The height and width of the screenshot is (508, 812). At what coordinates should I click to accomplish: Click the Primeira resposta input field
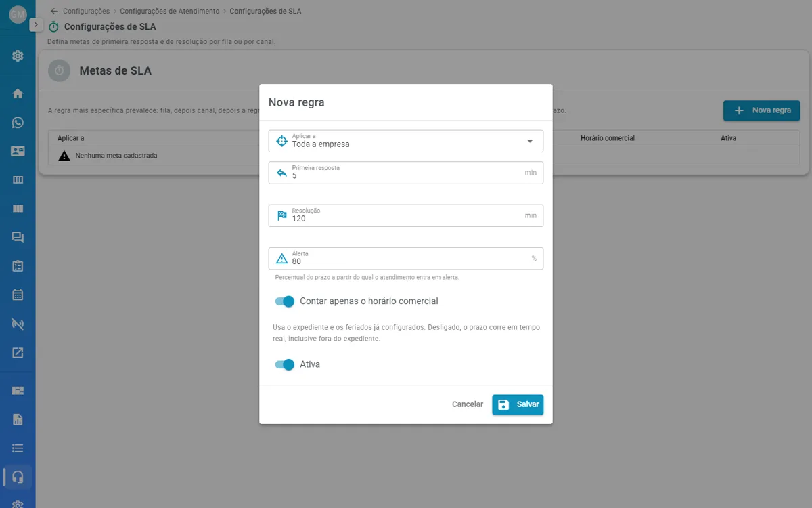coord(406,173)
